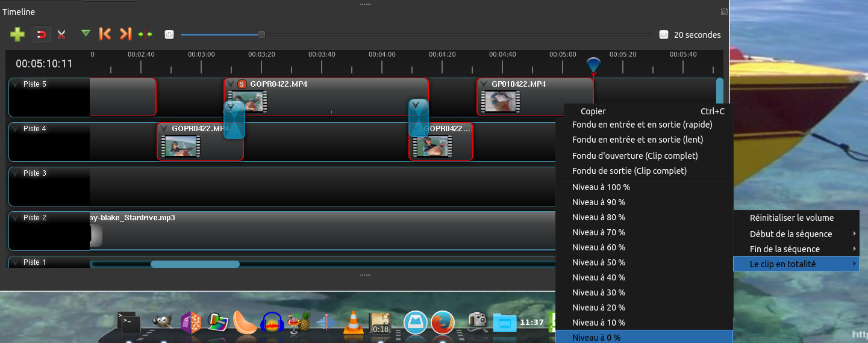Click the zoom icon left of slider
The image size is (868, 343).
tap(169, 34)
